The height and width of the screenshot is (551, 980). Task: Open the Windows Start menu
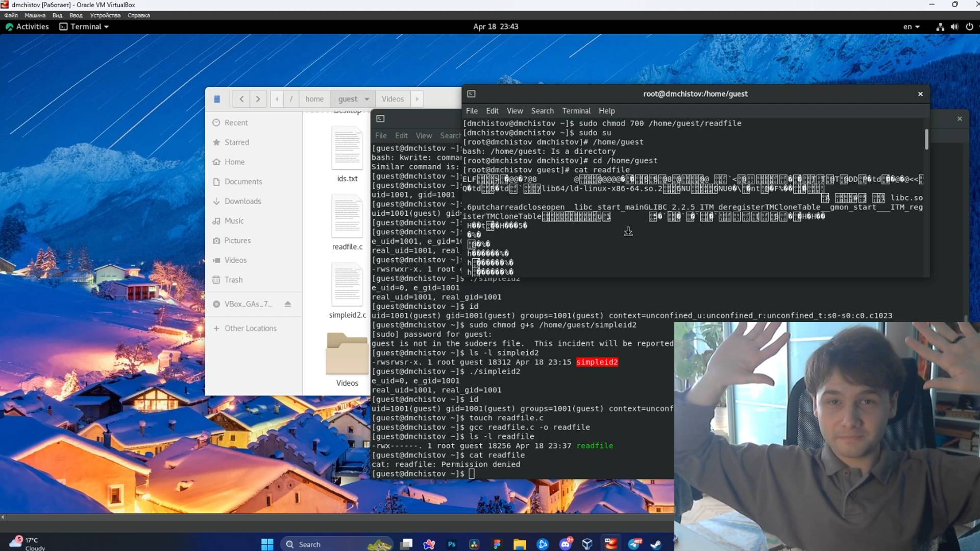click(x=267, y=544)
